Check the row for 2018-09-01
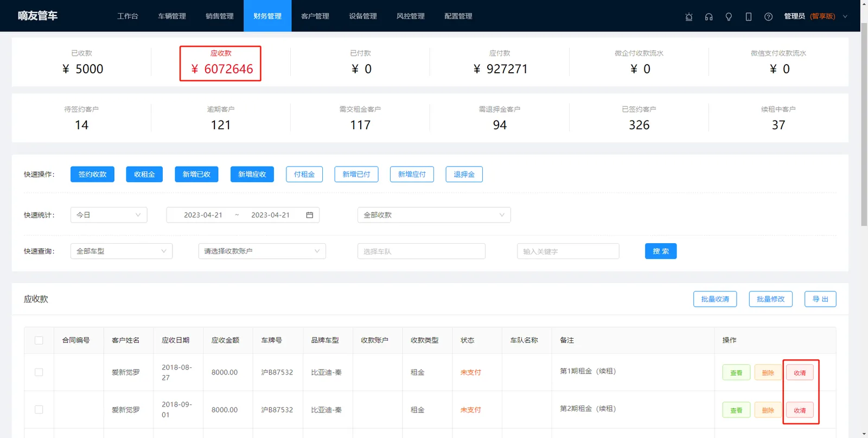The width and height of the screenshot is (868, 438). click(x=39, y=410)
